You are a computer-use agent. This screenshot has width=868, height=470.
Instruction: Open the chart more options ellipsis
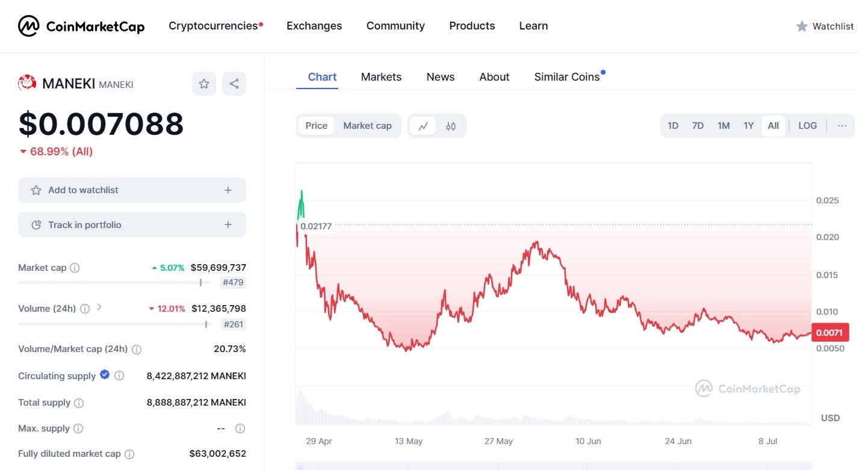point(842,126)
